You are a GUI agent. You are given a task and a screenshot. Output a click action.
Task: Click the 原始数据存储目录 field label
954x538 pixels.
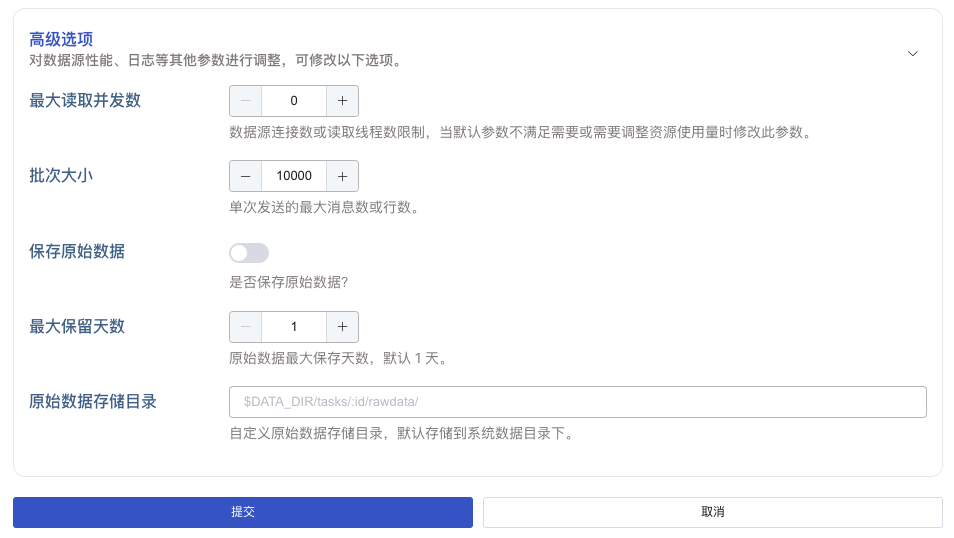point(93,401)
